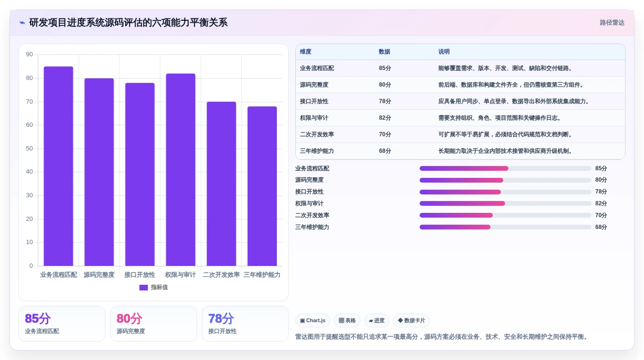Click the 业务流程匹配 axis label below the chart
Image resolution: width=644 pixels, height=360 pixels.
click(x=59, y=275)
